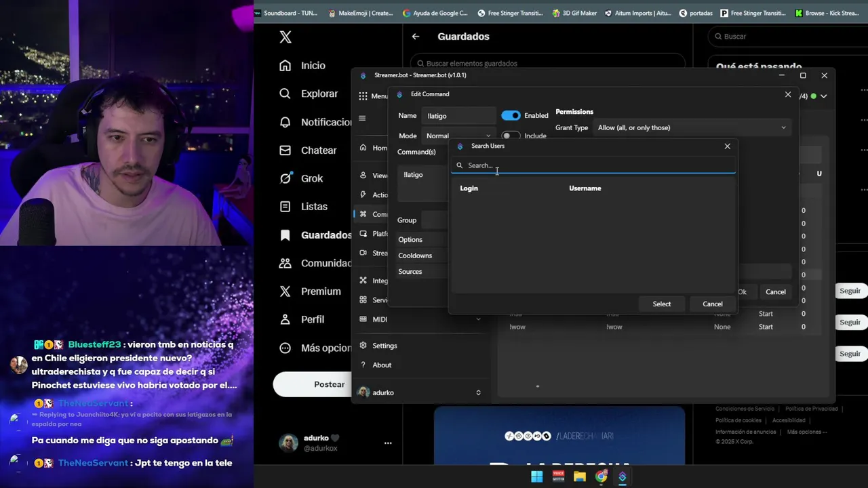
Task: Go back with arrow beside Guardados
Action: (416, 37)
